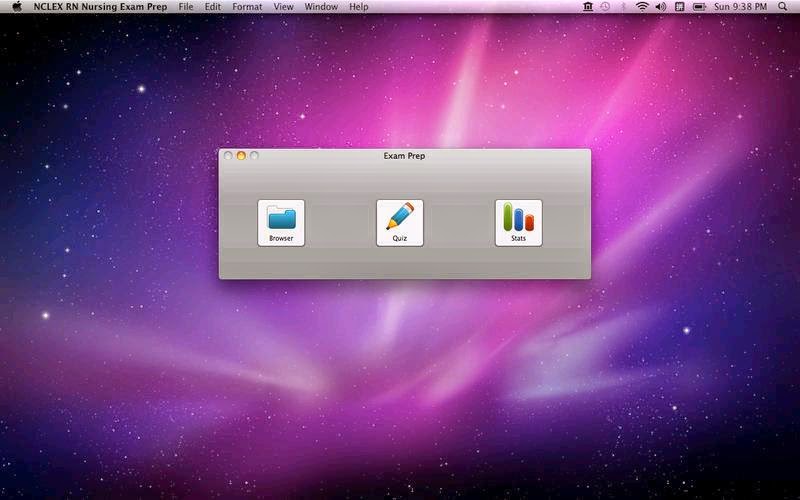Screen dimensions: 800x500
Task: Open the Edit menu
Action: [213, 7]
